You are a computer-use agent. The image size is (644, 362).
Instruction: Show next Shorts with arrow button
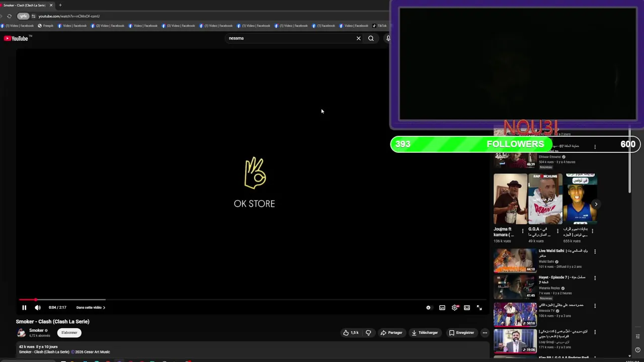coord(596,204)
